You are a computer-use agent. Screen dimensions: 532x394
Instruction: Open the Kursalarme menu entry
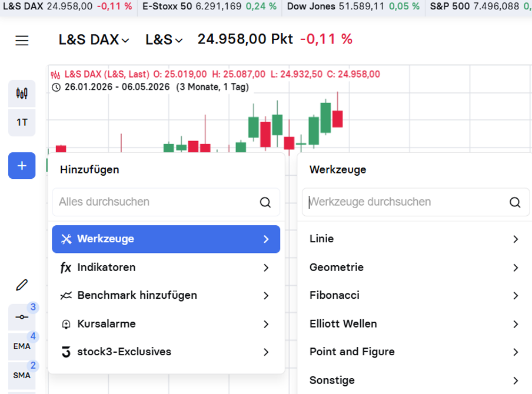[x=166, y=324]
